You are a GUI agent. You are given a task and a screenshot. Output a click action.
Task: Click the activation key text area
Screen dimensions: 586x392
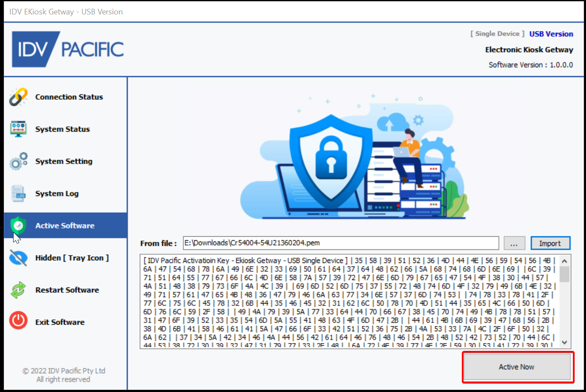(349, 301)
